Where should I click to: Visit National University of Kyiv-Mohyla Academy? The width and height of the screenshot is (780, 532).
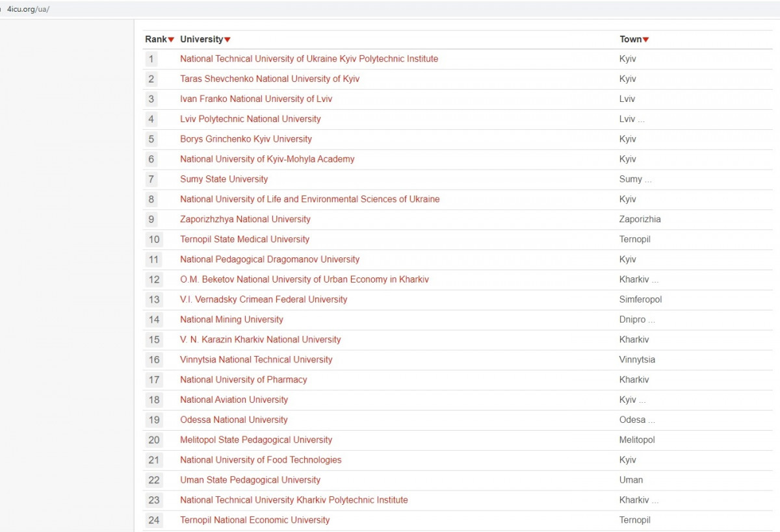(267, 159)
